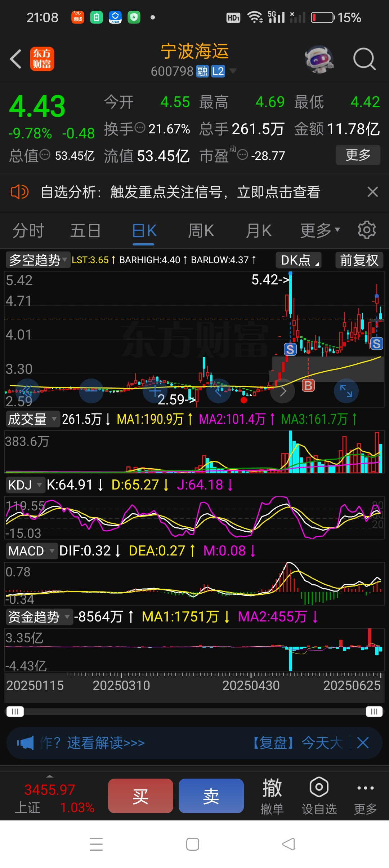Screen dimensions: 389x868
Task: Tap the 金额 11.78亿 value
Action: pos(353,129)
